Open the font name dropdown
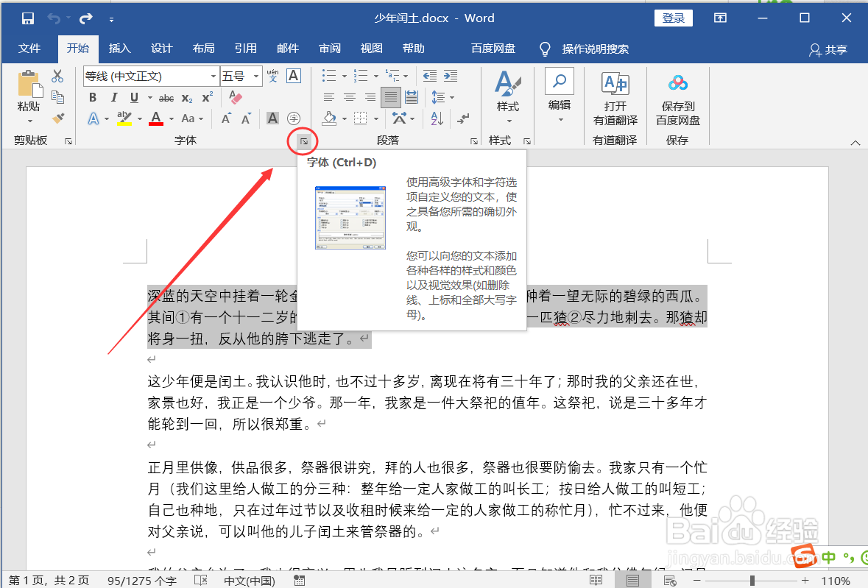 pyautogui.click(x=214, y=75)
